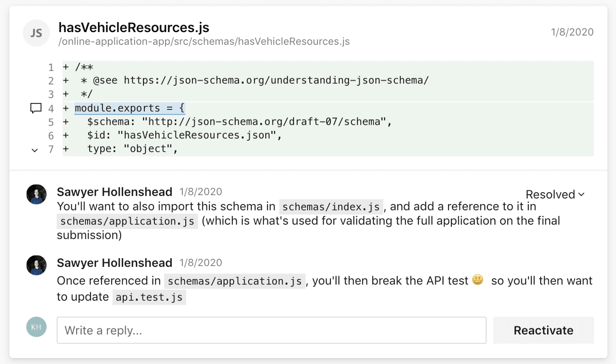Expand hidden code below line 7
The width and height of the screenshot is (616, 364).
(35, 150)
